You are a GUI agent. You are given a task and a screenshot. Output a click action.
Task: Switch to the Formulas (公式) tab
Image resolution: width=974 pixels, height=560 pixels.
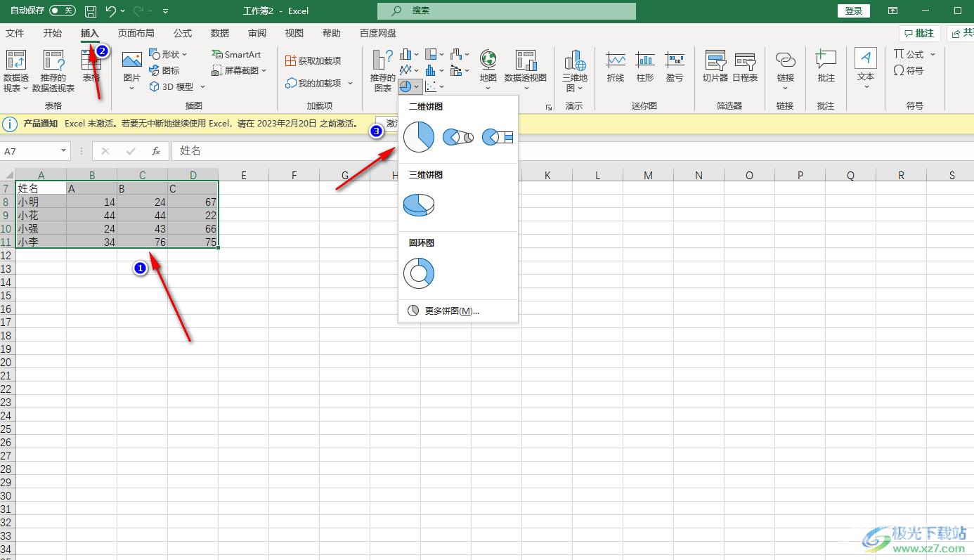tap(183, 33)
